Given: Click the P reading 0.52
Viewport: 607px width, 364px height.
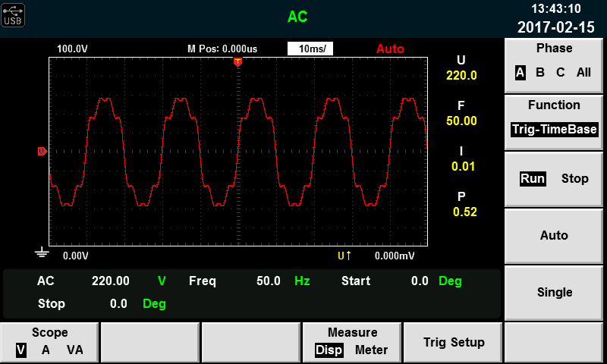Looking at the screenshot, I should [x=465, y=212].
